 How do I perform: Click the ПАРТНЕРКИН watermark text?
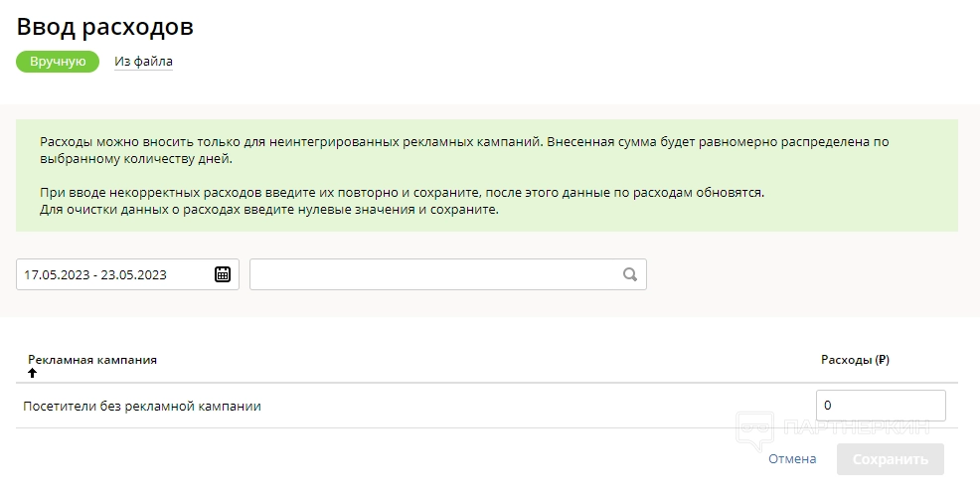pos(856,428)
